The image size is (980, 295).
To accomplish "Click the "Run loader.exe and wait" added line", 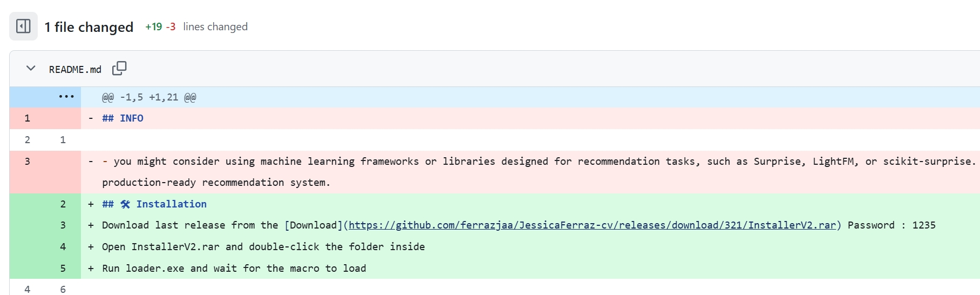I will [234, 269].
